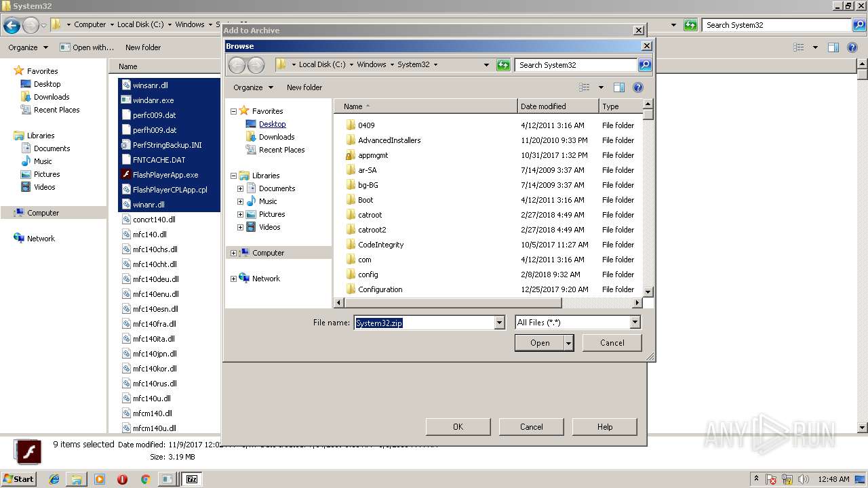Open the Help icon in Browse dialog
This screenshot has height=488, width=868.
(x=637, y=87)
